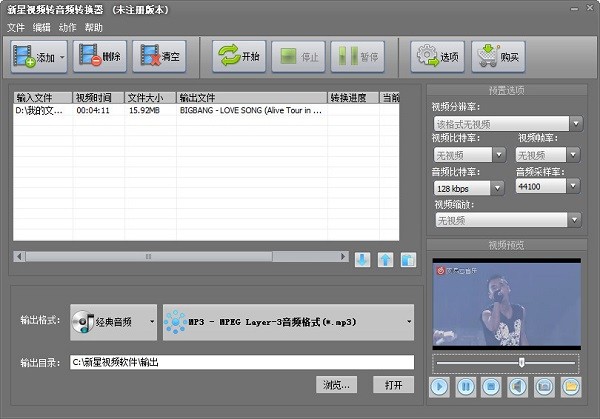Click the 购买 (Buy) cart button
600x419 pixels.
[x=499, y=57]
